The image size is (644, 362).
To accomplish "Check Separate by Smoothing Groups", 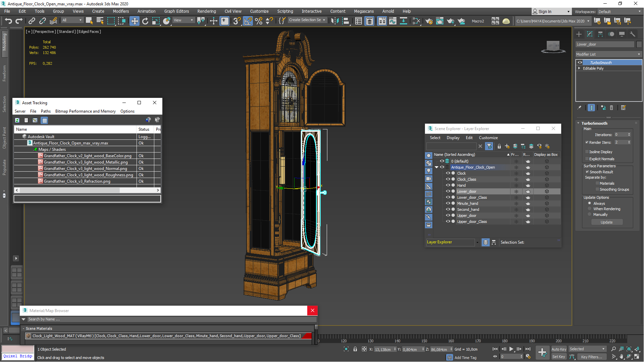I will point(597,189).
